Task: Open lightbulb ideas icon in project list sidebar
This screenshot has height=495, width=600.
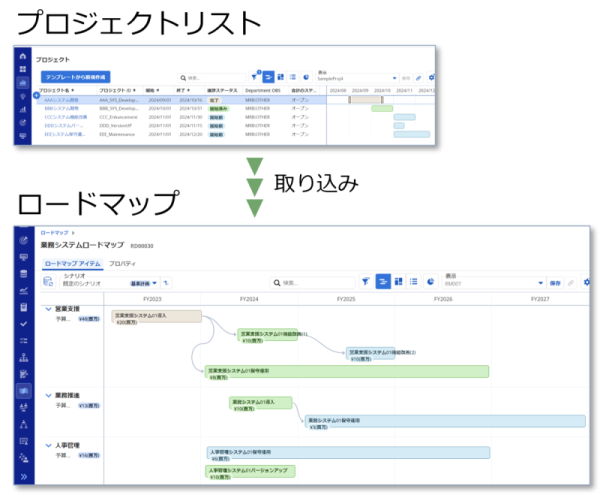Action: (x=23, y=96)
